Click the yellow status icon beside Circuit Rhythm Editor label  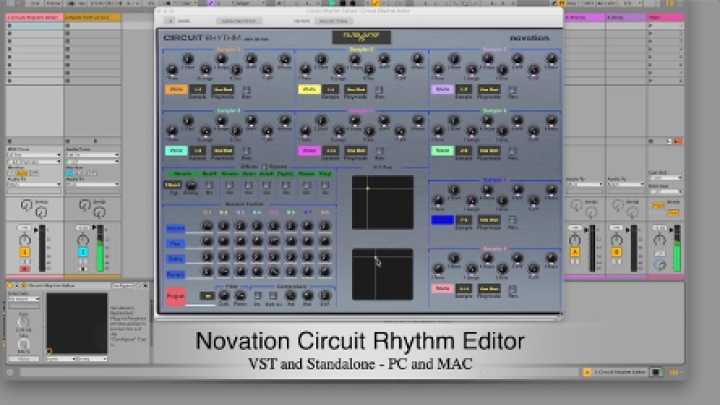tap(587, 372)
